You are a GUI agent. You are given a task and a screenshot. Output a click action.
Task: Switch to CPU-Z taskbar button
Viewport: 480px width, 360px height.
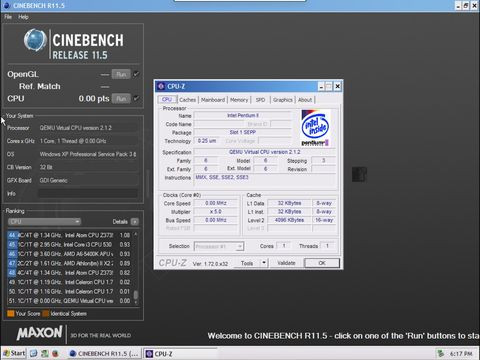coord(180,354)
